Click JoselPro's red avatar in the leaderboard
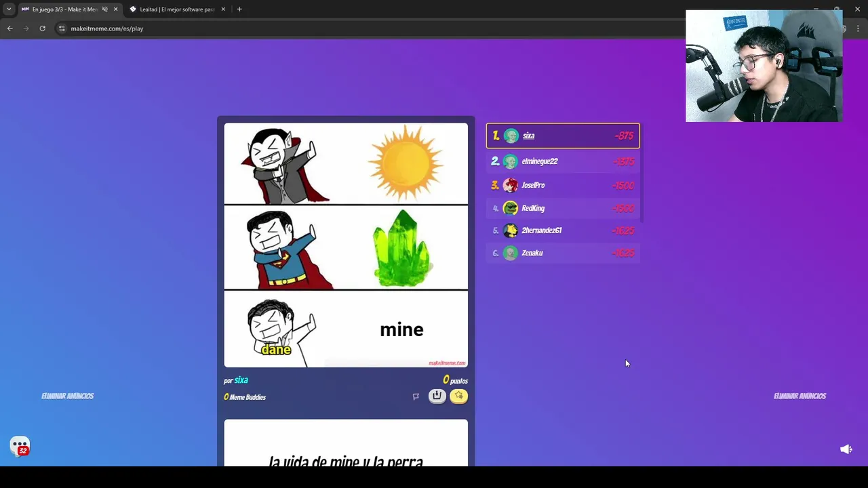 point(511,185)
